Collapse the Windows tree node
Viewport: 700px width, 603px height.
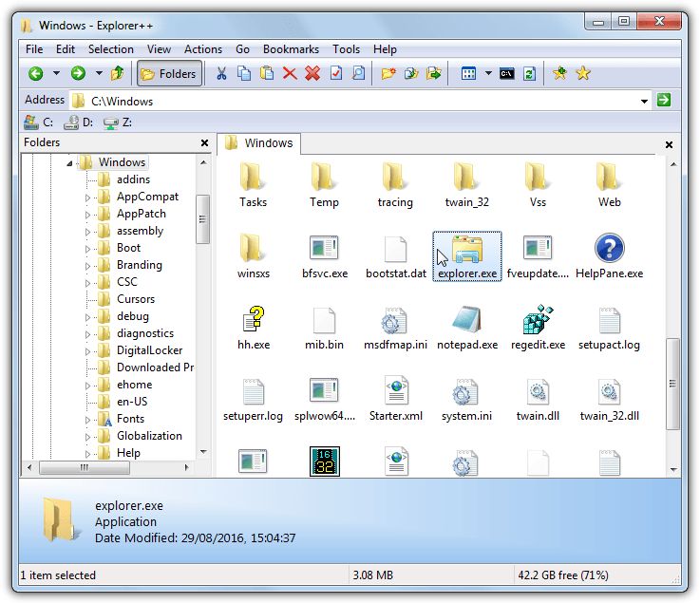pyautogui.click(x=69, y=163)
